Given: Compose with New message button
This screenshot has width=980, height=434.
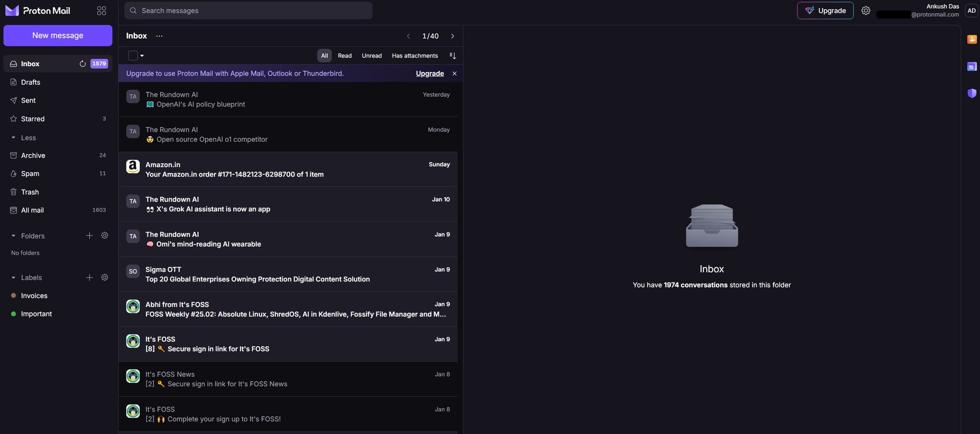Looking at the screenshot, I should [x=58, y=35].
